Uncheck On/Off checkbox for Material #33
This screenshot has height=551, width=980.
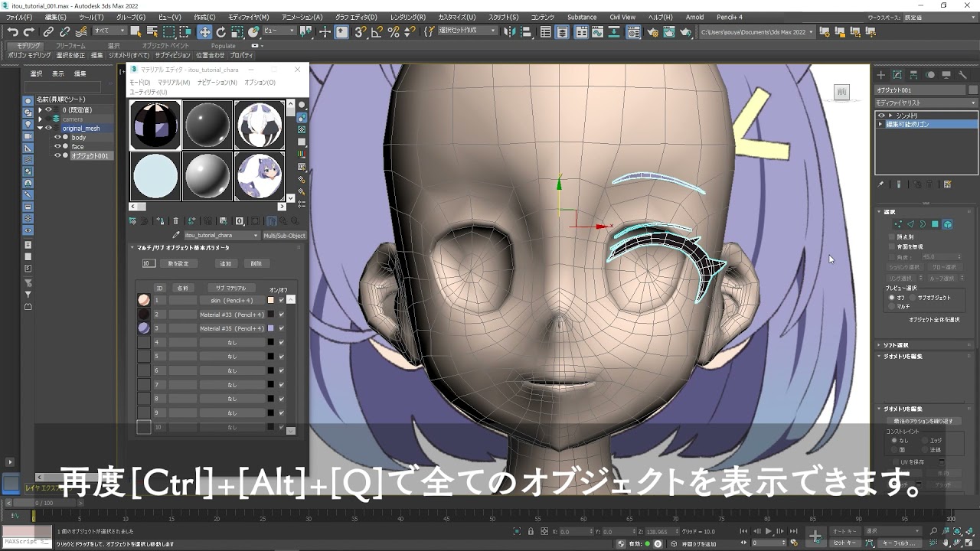(x=281, y=315)
